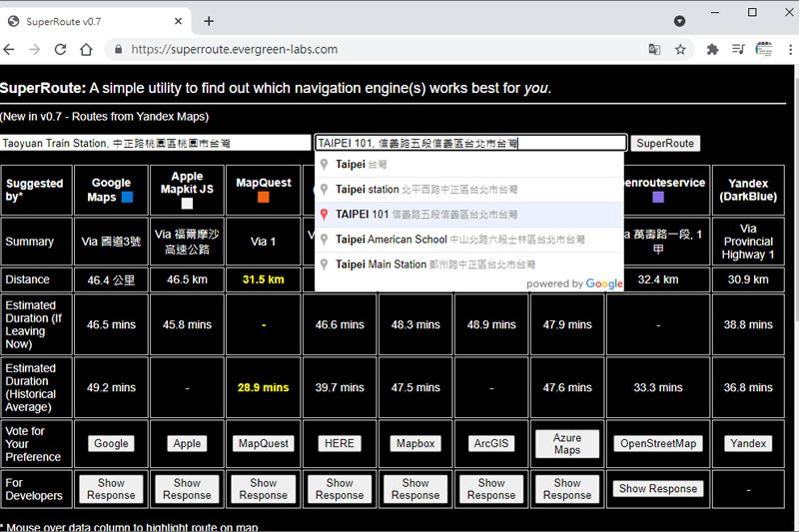Screen dimensions: 799x532
Task: Vote for Yandex
Action: [x=748, y=443]
